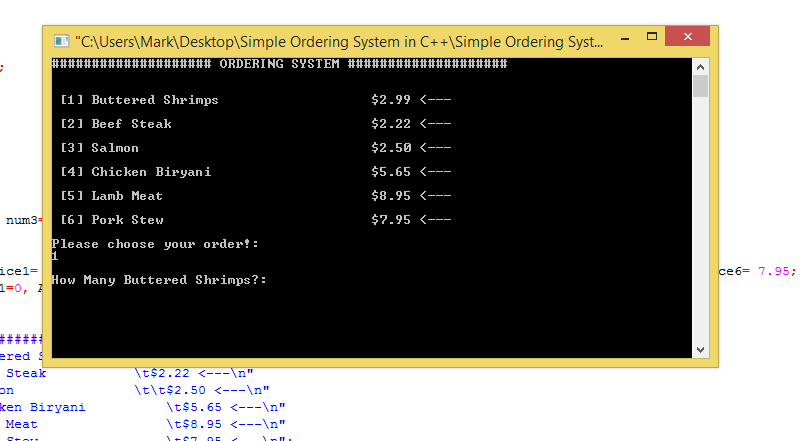Click the console scrollbar up arrow
Screen dimensions: 811x441
[700, 67]
